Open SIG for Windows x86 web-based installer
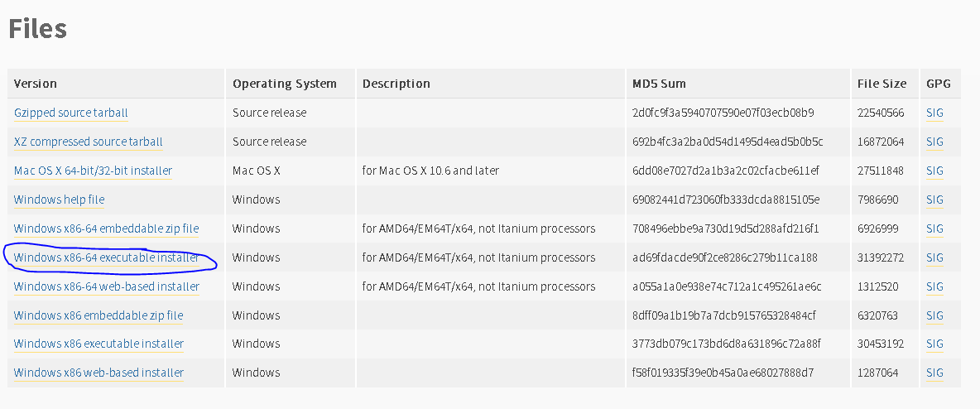The image size is (980, 409). pyautogui.click(x=934, y=373)
